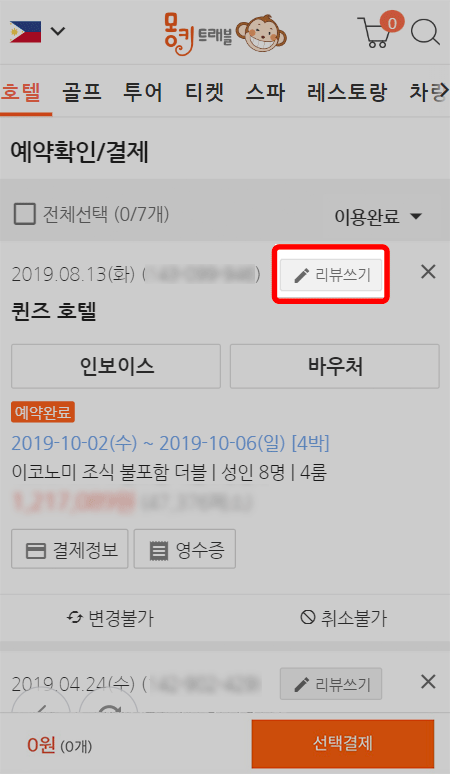Open the shopping cart icon
The width and height of the screenshot is (450, 774).
click(379, 30)
